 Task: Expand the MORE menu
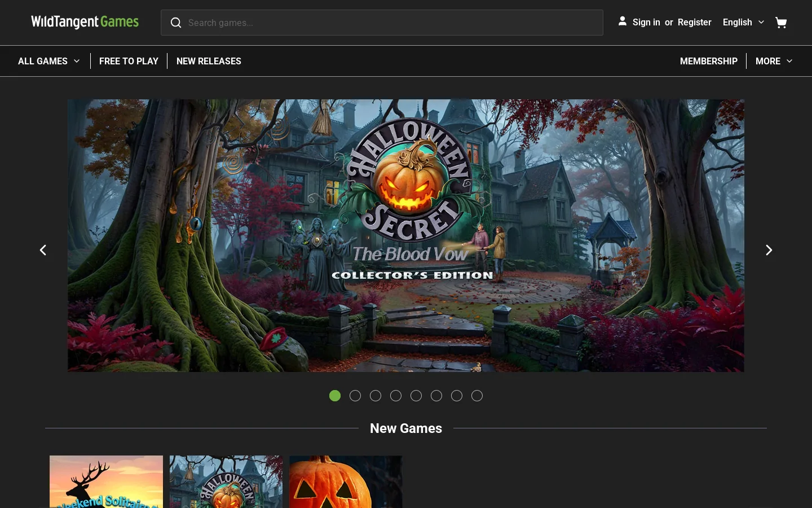pyautogui.click(x=774, y=61)
